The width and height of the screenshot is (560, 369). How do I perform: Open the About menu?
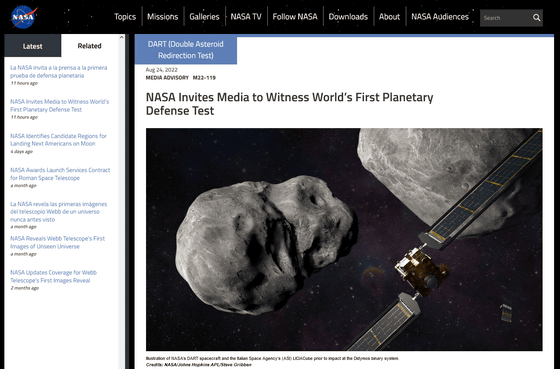(389, 16)
